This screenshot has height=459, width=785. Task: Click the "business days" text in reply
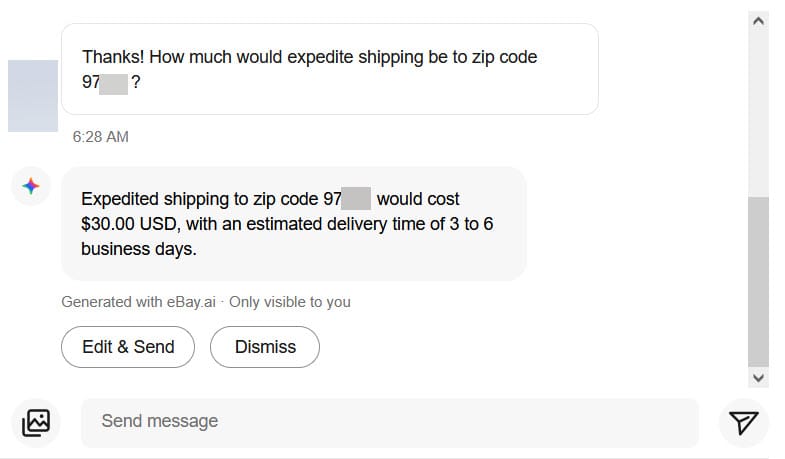[x=139, y=249]
